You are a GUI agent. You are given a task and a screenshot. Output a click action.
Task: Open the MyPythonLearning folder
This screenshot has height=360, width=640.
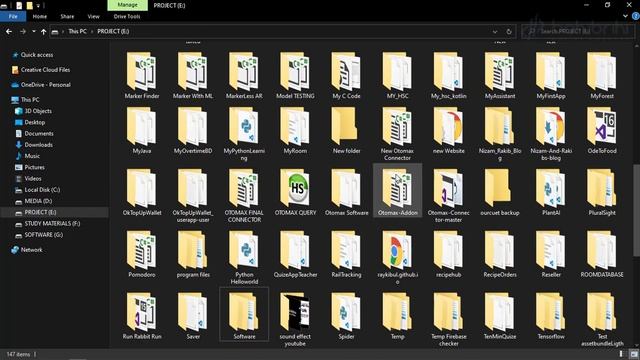pos(244,134)
